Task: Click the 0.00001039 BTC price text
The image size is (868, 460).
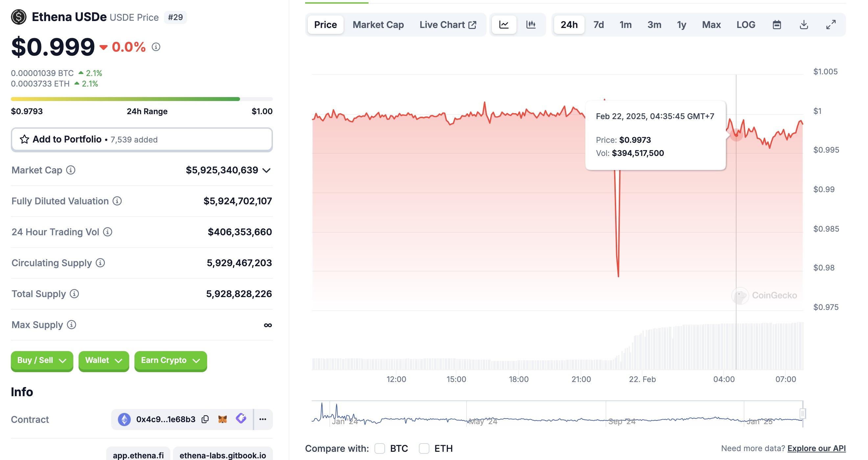Action: [x=42, y=73]
